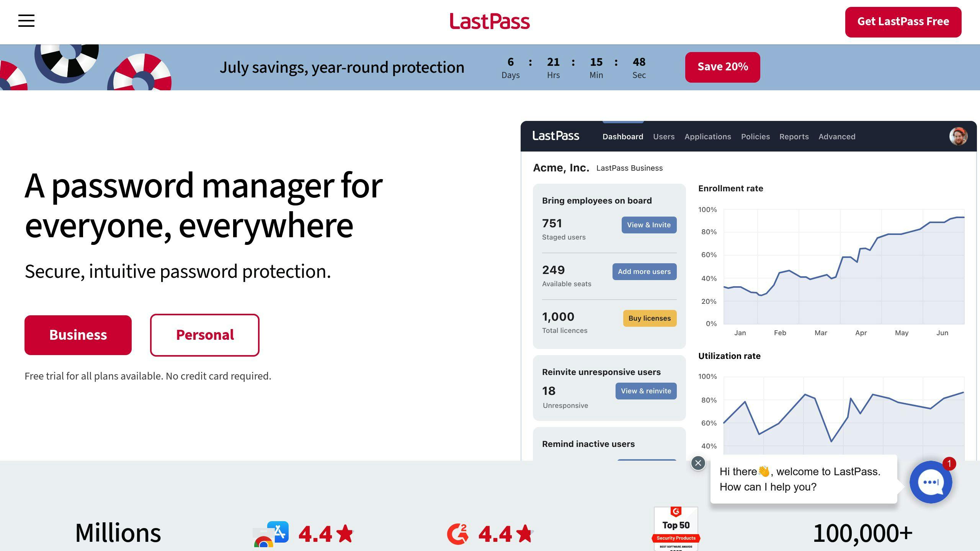980x551 pixels.
Task: Click the Enrollment rate chart
Action: (844, 267)
